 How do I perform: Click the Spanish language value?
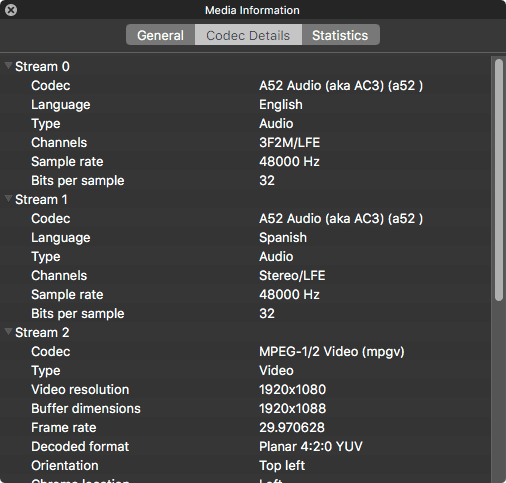click(283, 238)
